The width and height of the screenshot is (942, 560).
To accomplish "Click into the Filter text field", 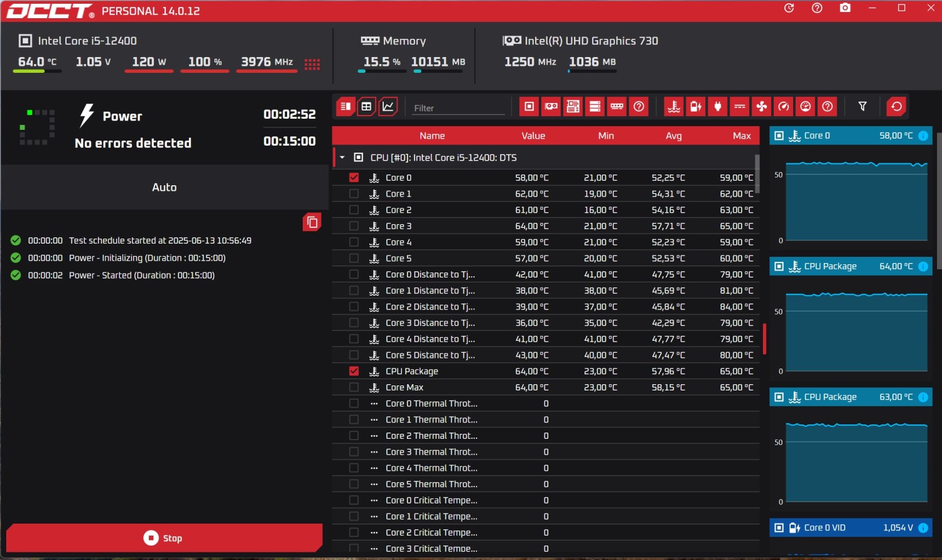I will (x=457, y=108).
